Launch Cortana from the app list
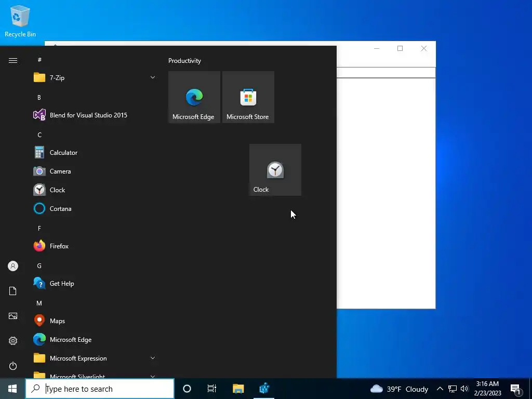The width and height of the screenshot is (532, 399). 94,209
